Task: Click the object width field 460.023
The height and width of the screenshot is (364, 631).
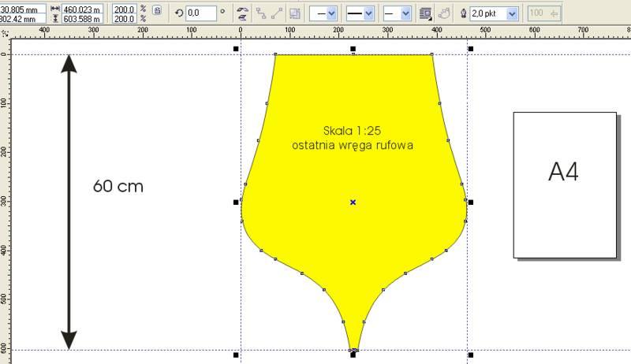Action: pos(83,9)
